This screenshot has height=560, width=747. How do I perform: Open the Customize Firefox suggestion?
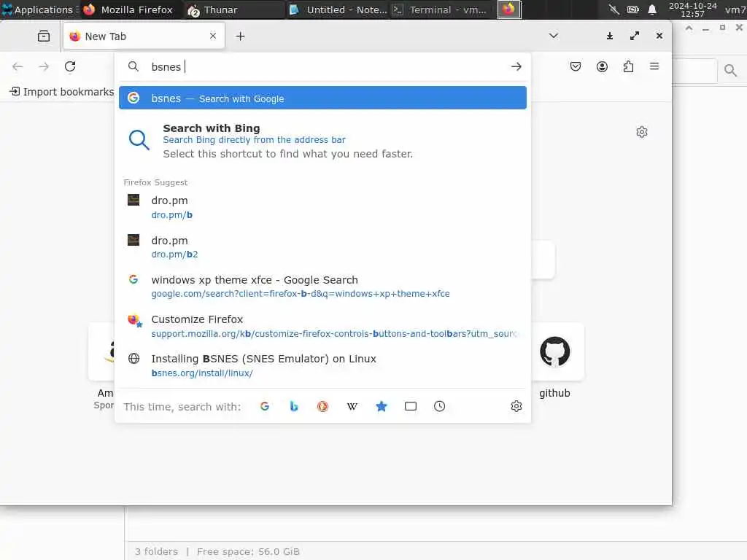(322, 326)
